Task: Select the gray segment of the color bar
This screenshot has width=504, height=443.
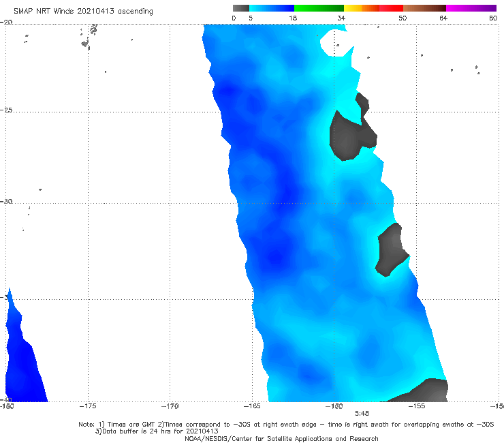Action: [x=240, y=8]
